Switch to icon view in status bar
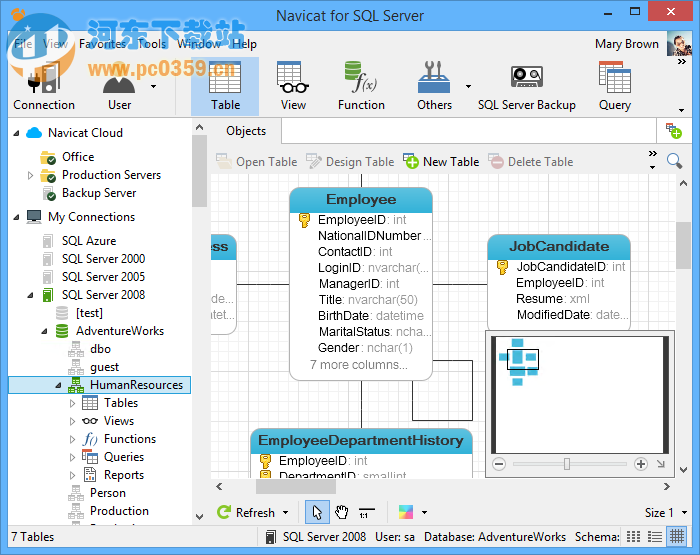The height and width of the screenshot is (555, 700). tap(633, 537)
